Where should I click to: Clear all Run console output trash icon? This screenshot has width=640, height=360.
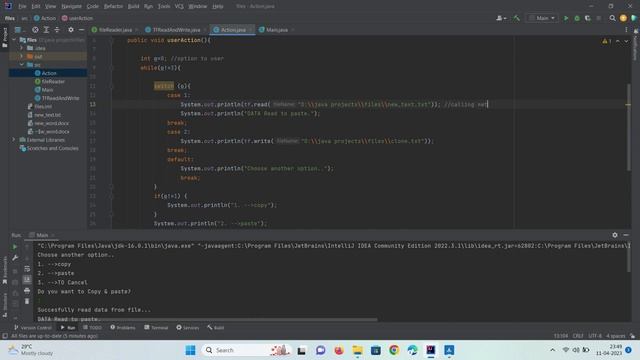click(x=27, y=301)
